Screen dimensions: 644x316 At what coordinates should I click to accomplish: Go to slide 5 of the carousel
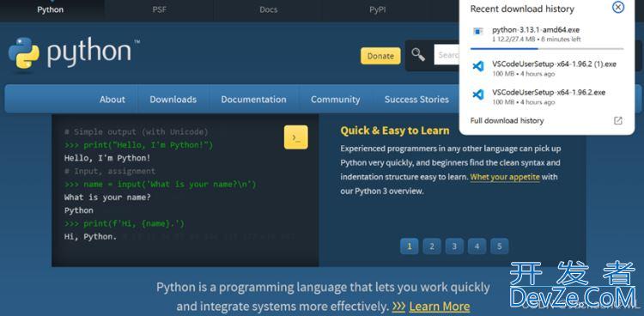(x=500, y=246)
